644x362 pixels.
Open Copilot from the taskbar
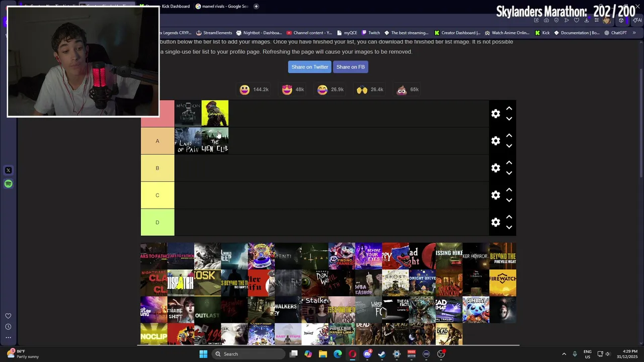[308, 354]
